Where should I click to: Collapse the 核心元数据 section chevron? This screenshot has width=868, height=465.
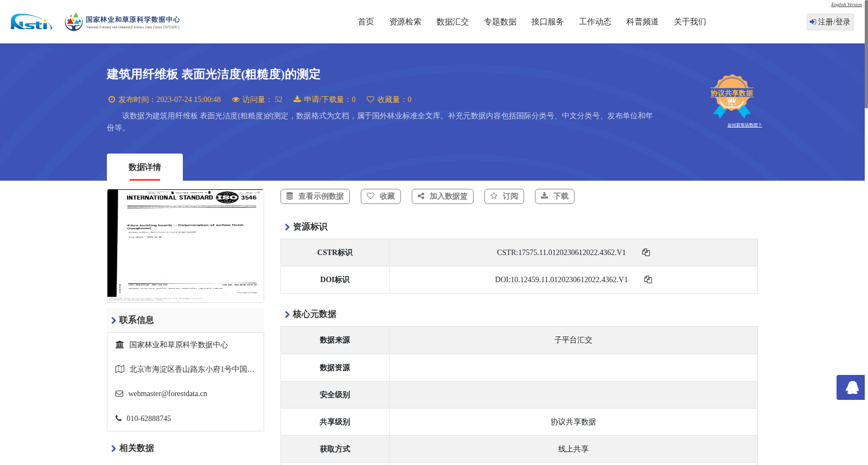pos(287,315)
